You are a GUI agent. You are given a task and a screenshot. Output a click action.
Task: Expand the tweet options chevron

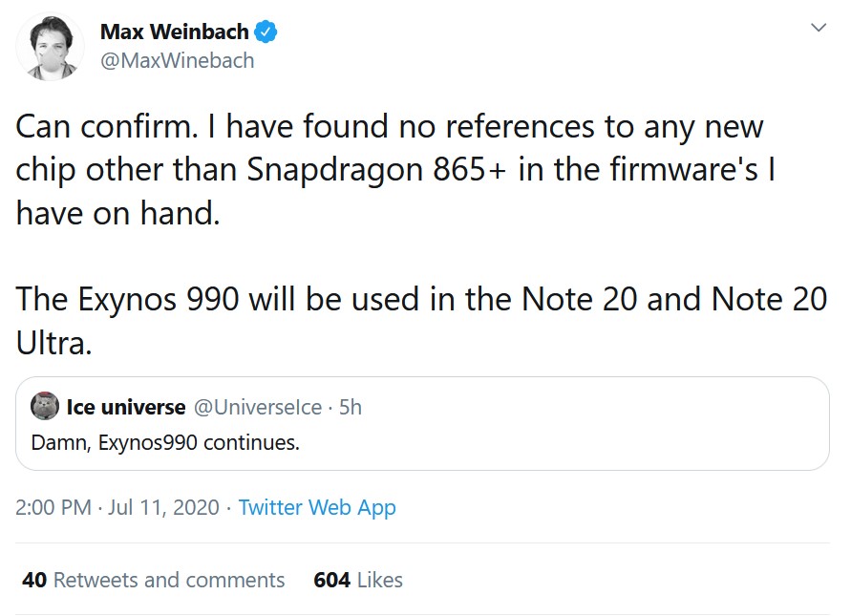(818, 27)
